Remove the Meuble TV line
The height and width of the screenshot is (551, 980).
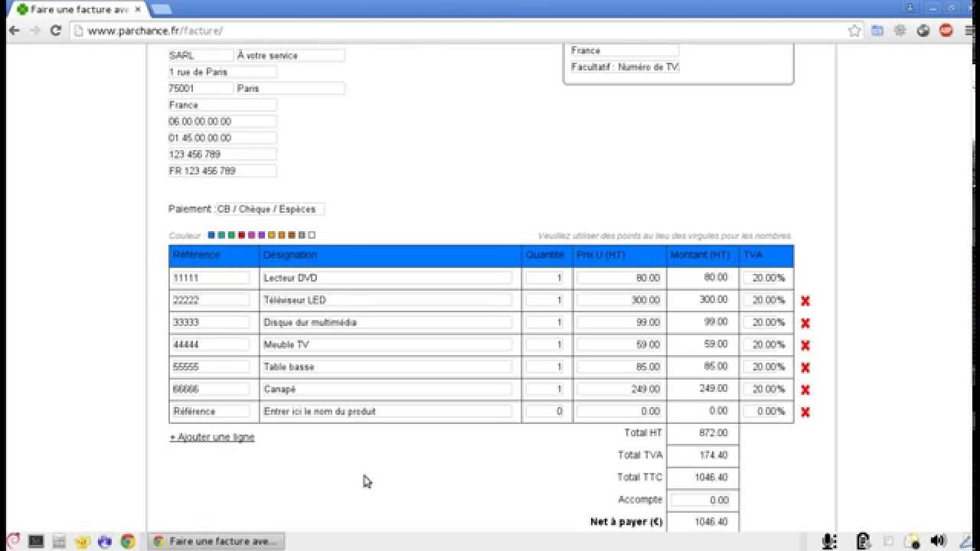pos(805,345)
